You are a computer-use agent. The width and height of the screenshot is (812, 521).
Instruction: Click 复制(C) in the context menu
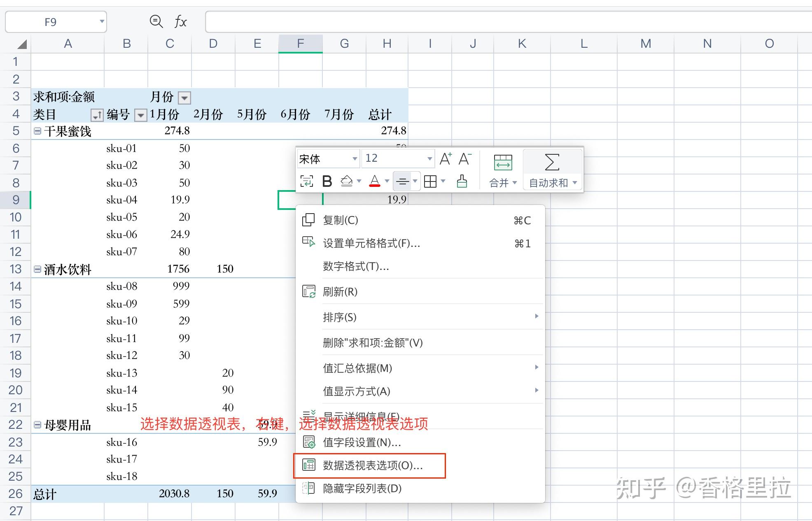click(341, 220)
